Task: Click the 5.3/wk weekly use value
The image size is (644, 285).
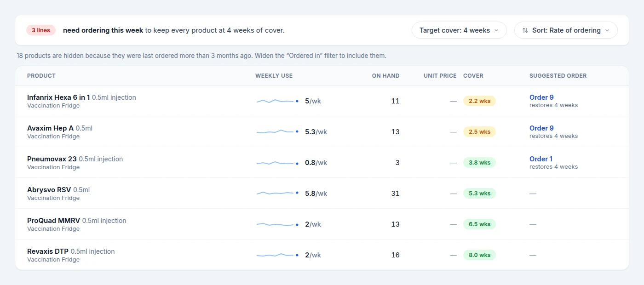Action: [x=316, y=132]
